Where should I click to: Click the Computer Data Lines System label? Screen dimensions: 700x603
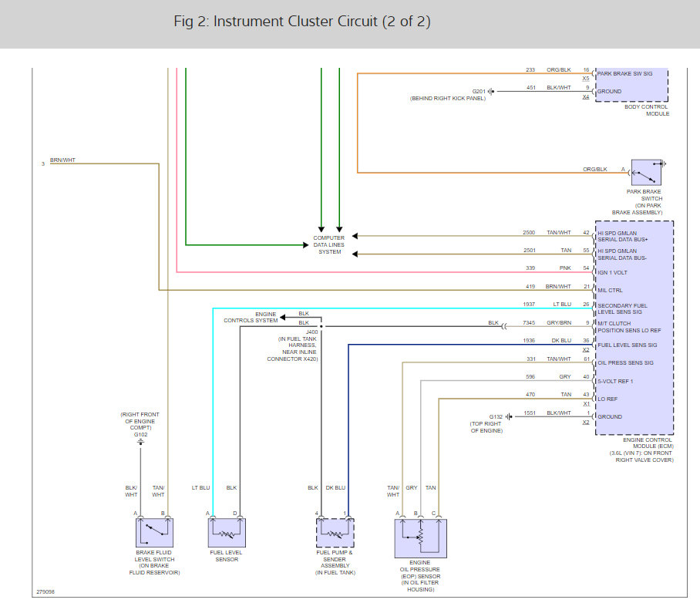[x=329, y=244]
